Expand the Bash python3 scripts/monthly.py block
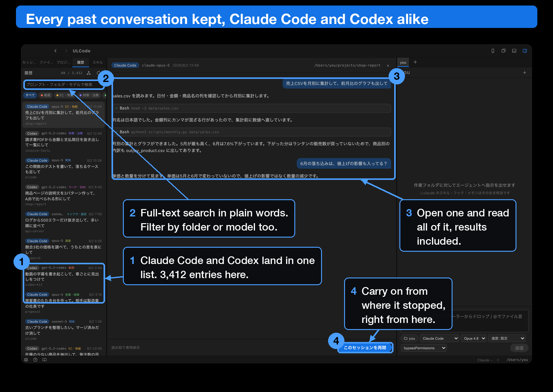This screenshot has width=553, height=392. tap(252, 132)
